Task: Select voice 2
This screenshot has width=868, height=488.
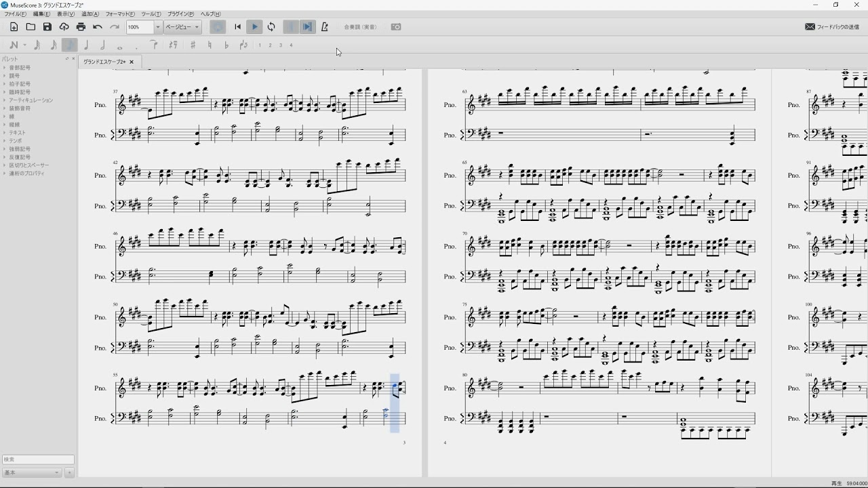Action: point(270,45)
